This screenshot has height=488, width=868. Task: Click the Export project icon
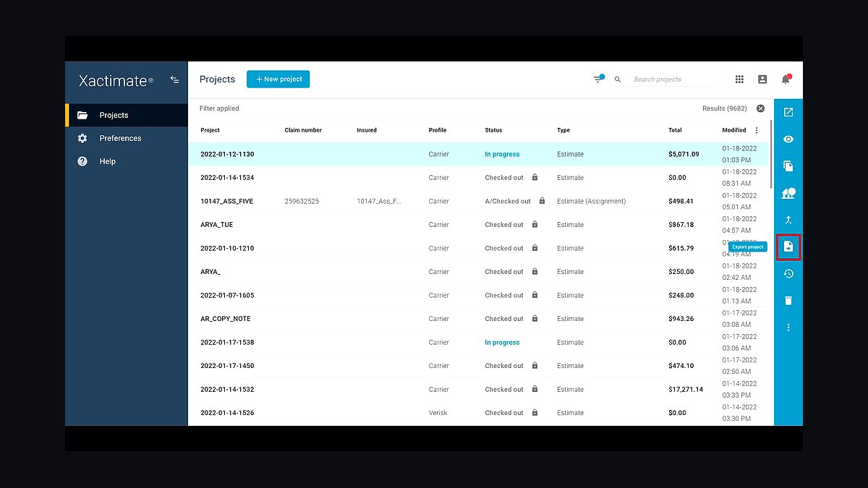[788, 247]
